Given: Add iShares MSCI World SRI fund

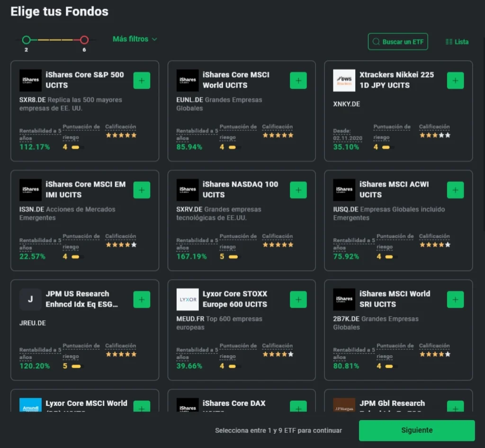Looking at the screenshot, I should pyautogui.click(x=455, y=299).
